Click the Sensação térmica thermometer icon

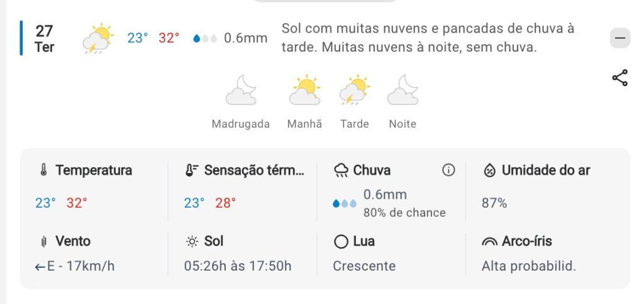click(192, 171)
